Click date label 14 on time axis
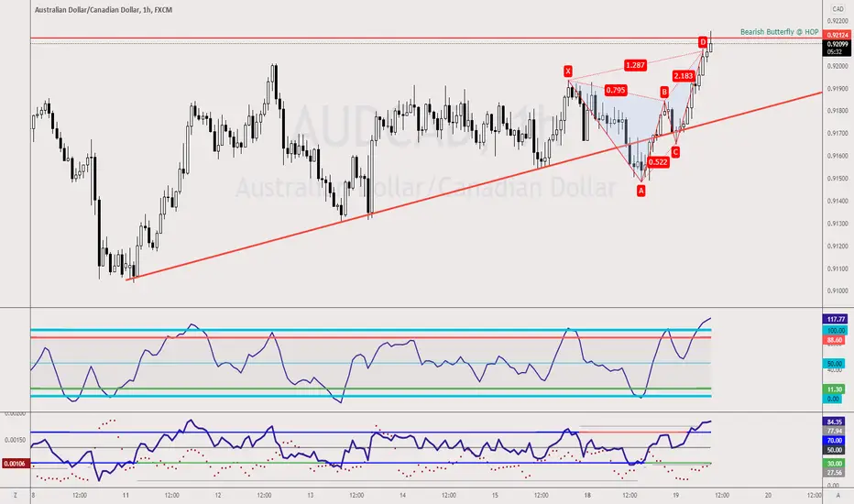The height and width of the screenshot is (504, 854). point(402,495)
